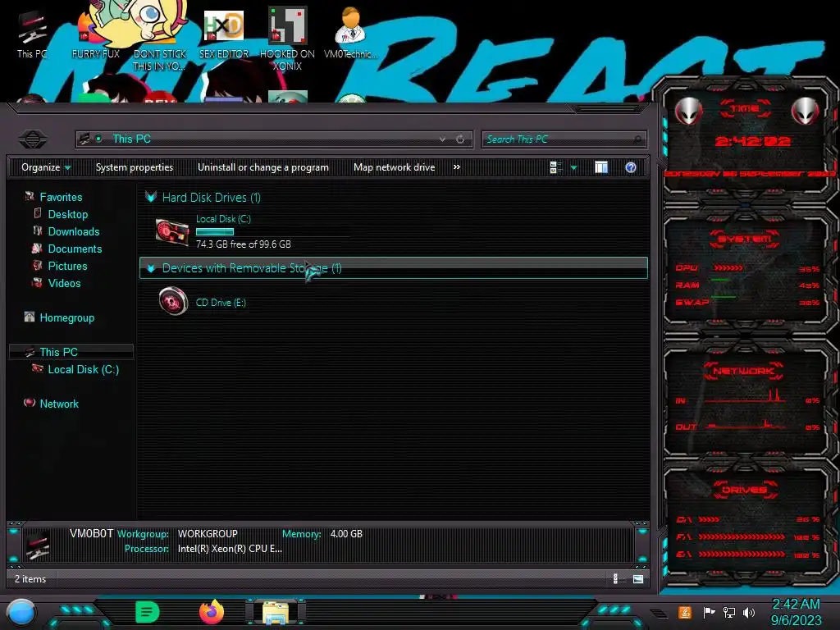Select Local Disk (C:) in navigation tree

(x=83, y=369)
